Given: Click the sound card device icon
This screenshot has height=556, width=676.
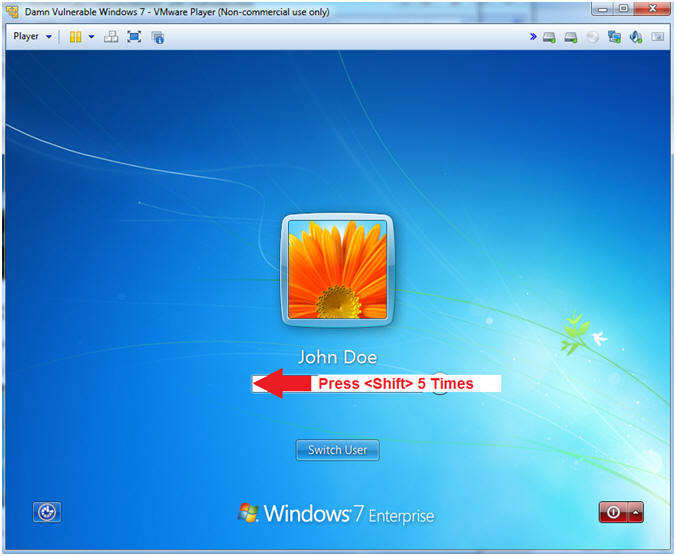Looking at the screenshot, I should (x=636, y=37).
